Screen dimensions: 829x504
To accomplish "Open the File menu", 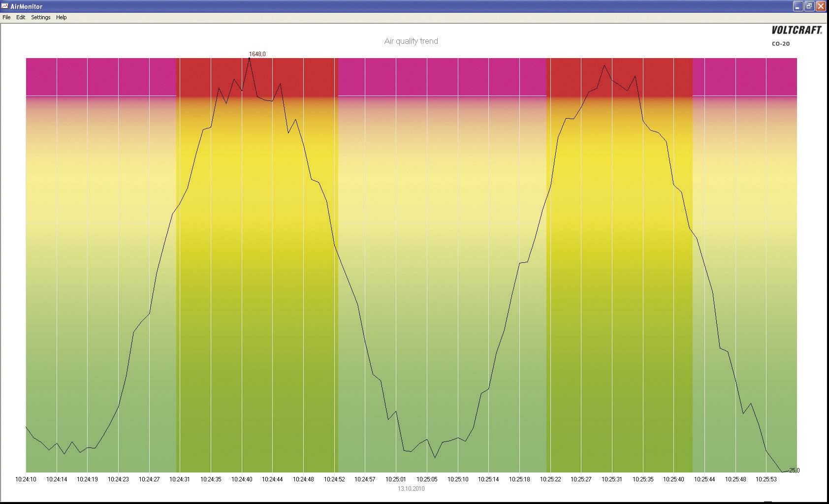I will 6,17.
